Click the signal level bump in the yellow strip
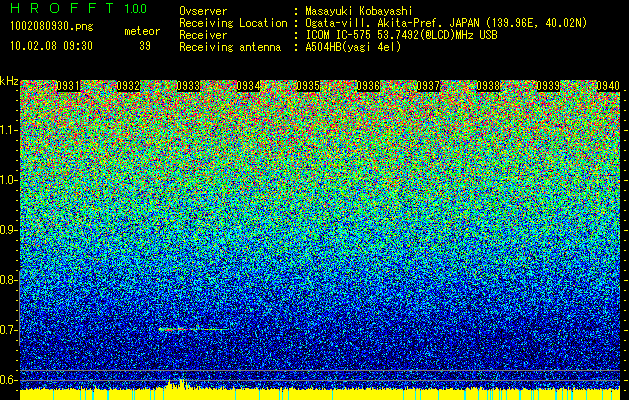The width and height of the screenshot is (629, 400). 178,384
